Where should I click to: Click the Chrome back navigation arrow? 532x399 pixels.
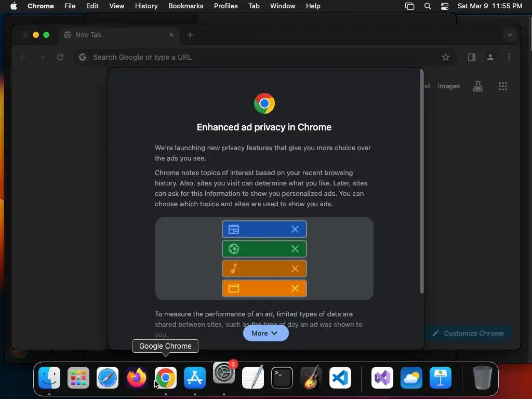pos(23,57)
